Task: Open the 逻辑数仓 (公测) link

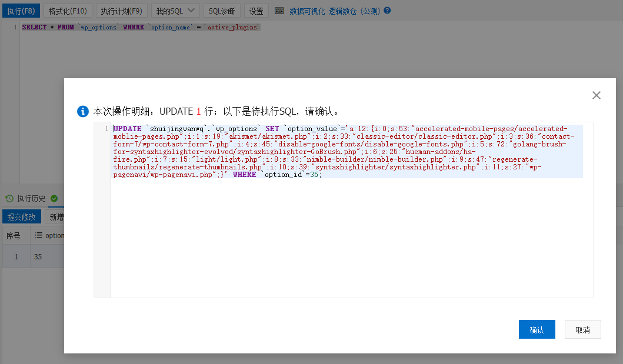Action: (354, 11)
